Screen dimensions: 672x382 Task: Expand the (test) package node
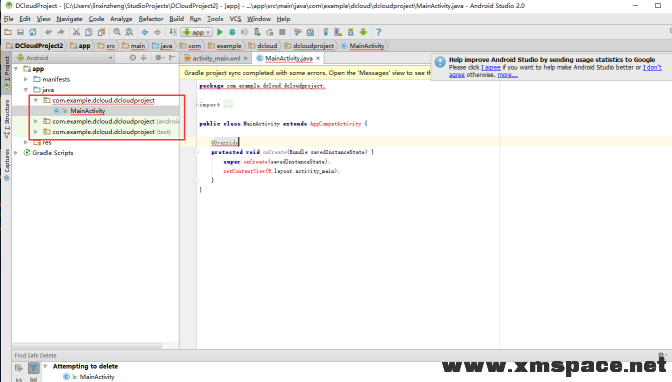click(x=36, y=132)
